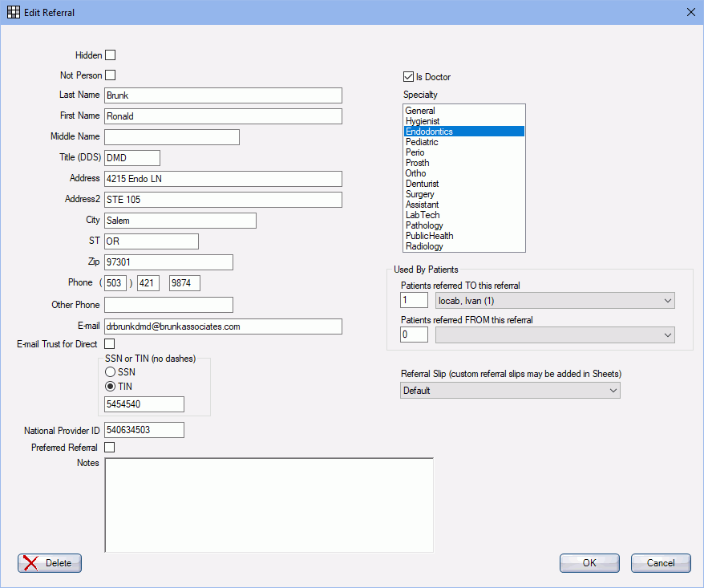The height and width of the screenshot is (588, 704).
Task: Click the Cancel button
Action: coord(660,563)
